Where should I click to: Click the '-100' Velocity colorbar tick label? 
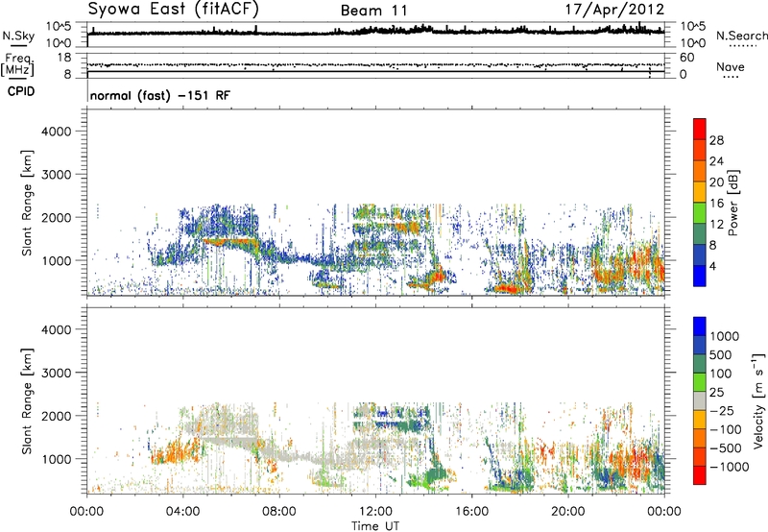[x=727, y=429]
